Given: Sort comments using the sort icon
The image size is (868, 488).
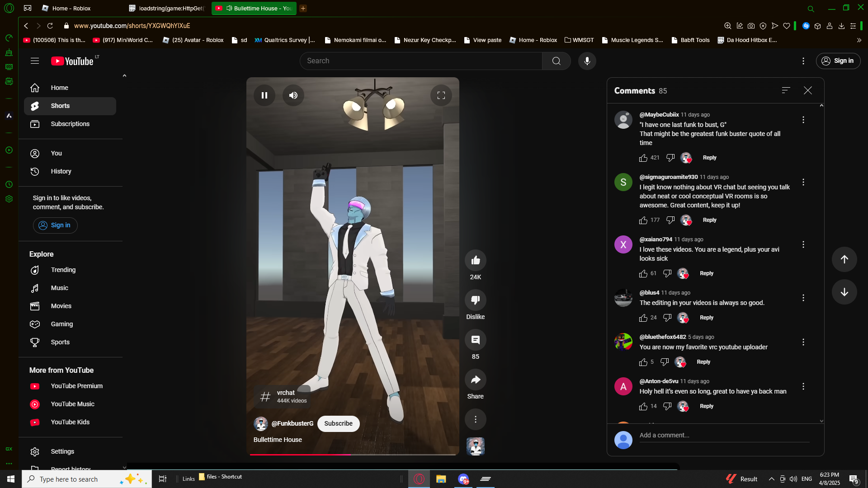Looking at the screenshot, I should tap(786, 90).
